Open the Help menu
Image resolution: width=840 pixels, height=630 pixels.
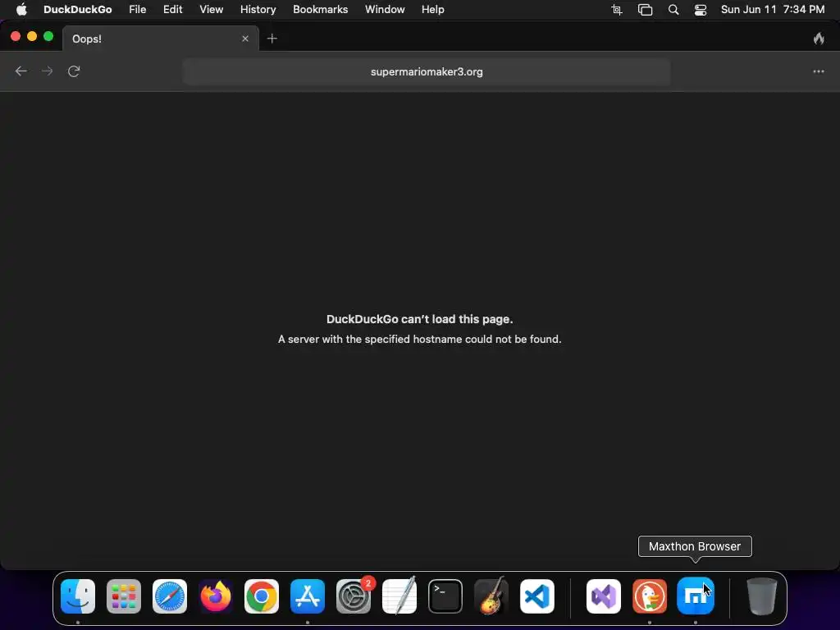(x=432, y=10)
